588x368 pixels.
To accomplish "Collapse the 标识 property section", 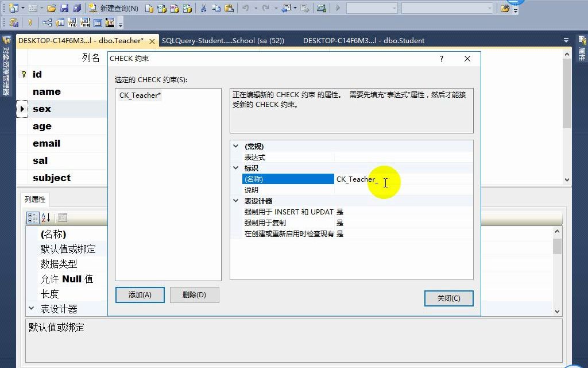I will (235, 167).
